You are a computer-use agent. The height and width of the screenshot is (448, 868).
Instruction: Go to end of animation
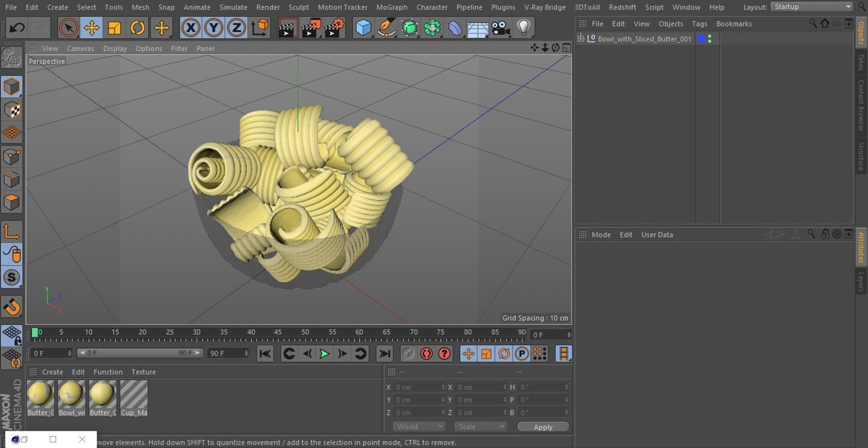[x=385, y=354]
